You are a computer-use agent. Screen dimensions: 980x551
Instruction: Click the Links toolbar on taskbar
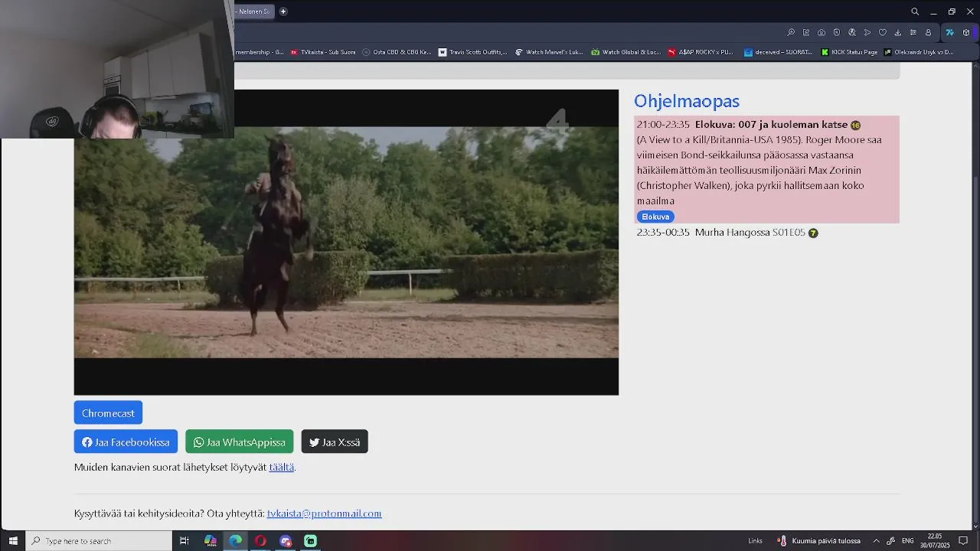click(x=755, y=541)
